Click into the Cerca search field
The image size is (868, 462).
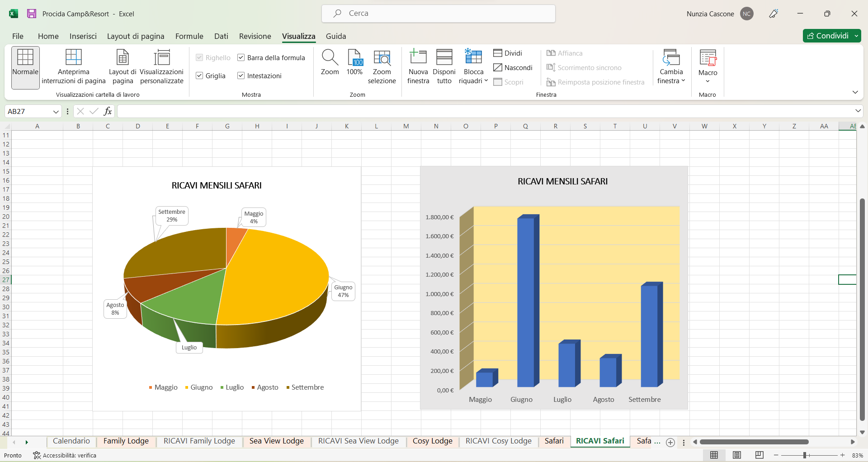click(439, 14)
